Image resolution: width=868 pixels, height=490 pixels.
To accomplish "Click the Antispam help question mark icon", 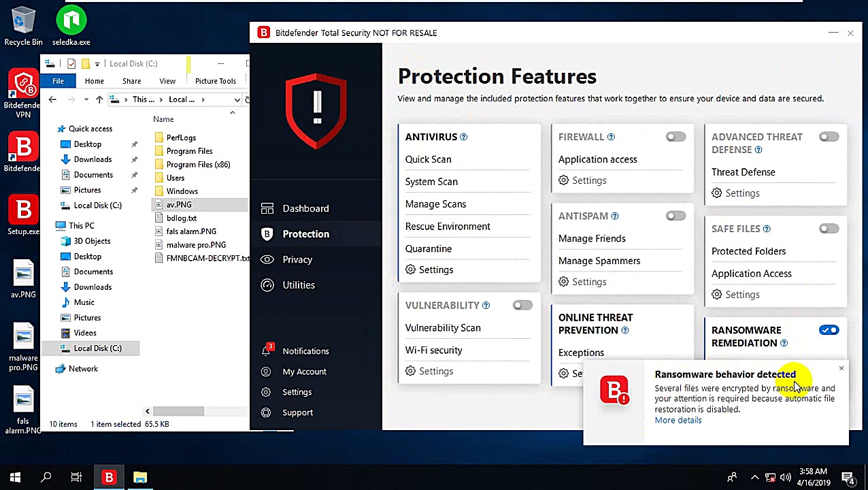I will coord(615,216).
